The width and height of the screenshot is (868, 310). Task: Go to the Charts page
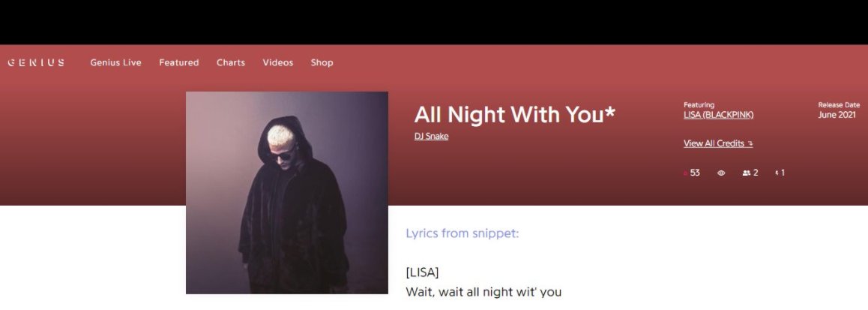click(231, 62)
